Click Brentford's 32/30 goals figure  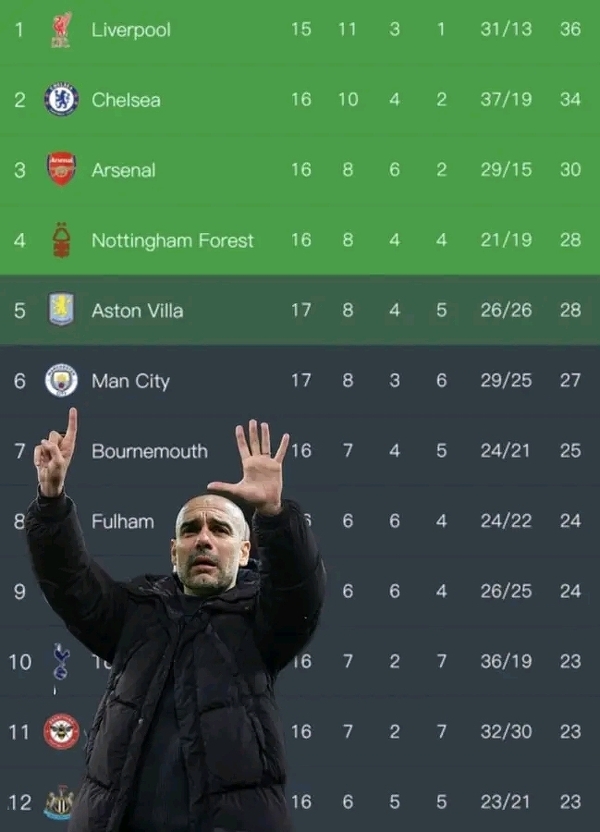[x=506, y=732]
